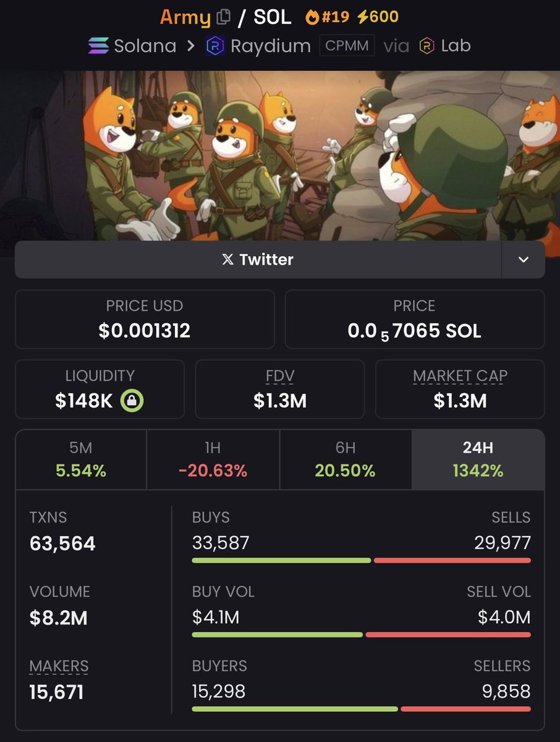Click the flame trending rank #19 icon
560x742 pixels.
(312, 17)
